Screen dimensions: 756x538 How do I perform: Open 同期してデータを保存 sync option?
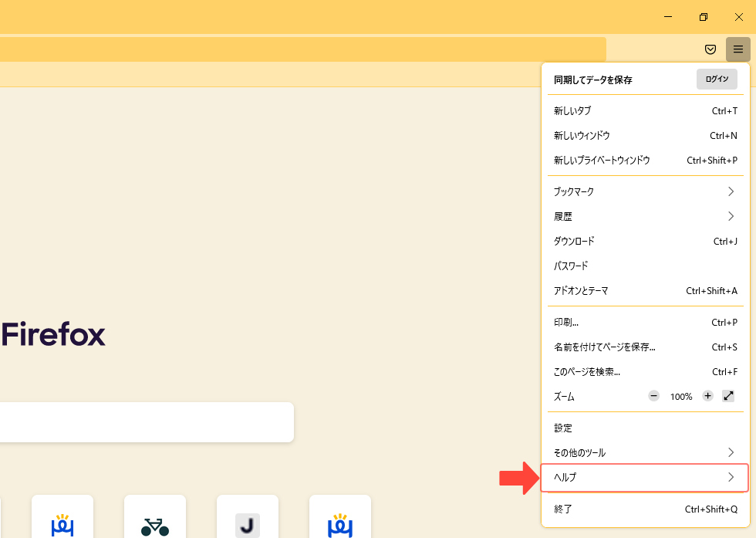click(x=592, y=80)
